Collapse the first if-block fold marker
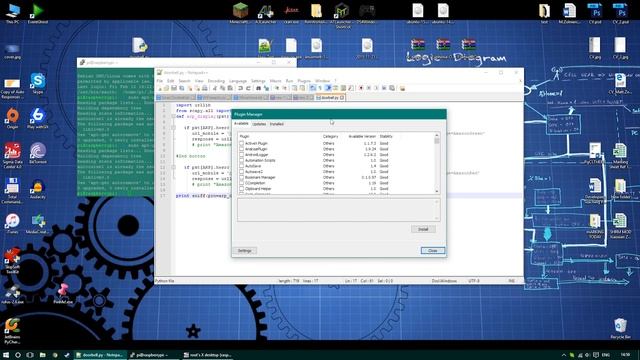This screenshot has width=640, height=360. click(173, 128)
